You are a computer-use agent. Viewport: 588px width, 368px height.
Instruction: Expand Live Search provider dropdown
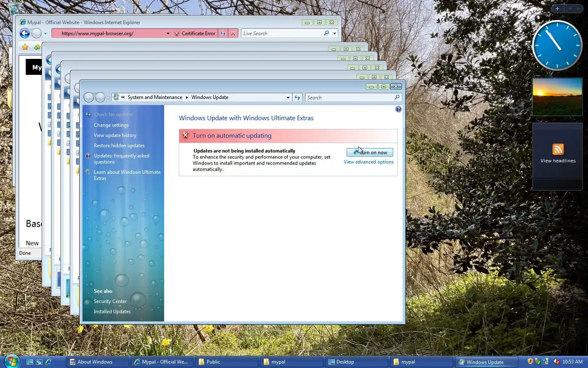[x=334, y=34]
